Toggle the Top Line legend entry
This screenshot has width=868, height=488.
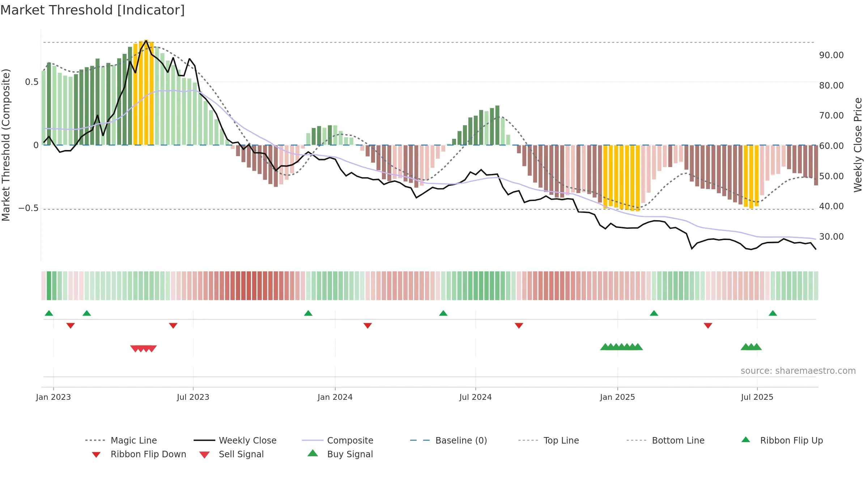click(548, 440)
